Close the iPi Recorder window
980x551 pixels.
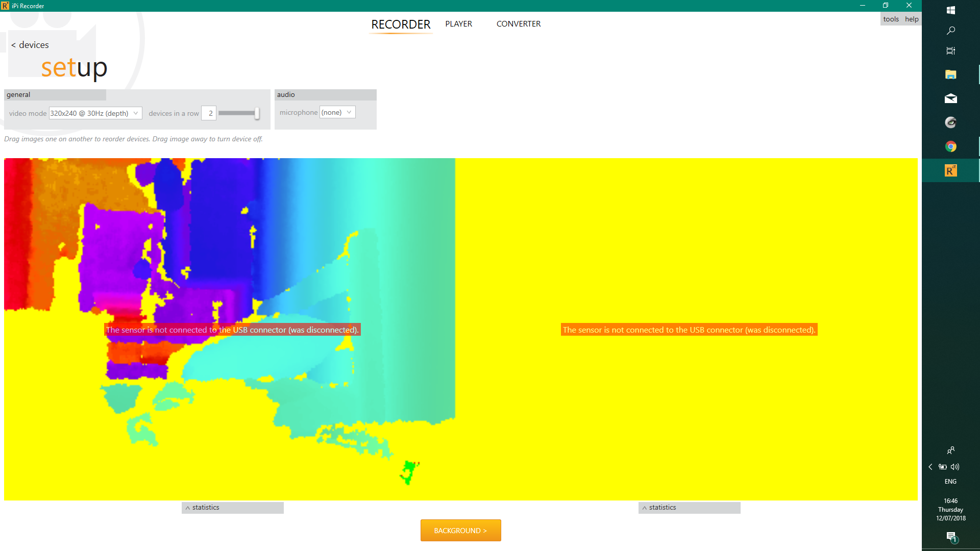point(909,6)
